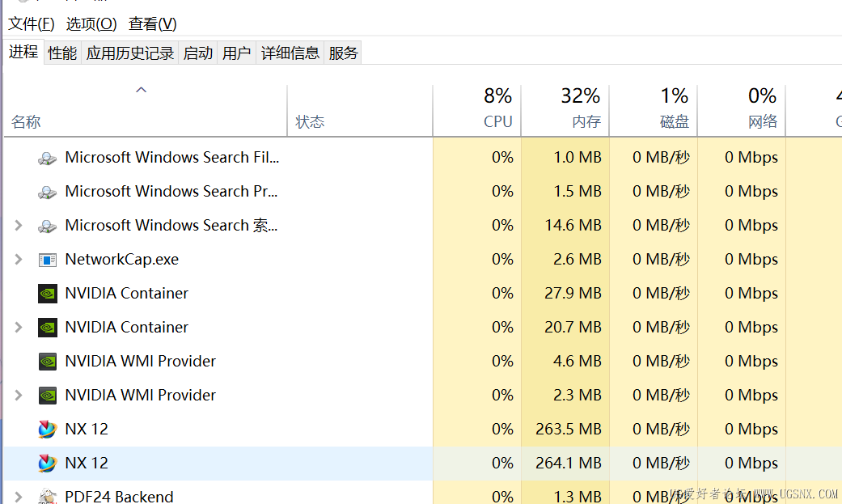
Task: Click the 0 MB/秒 disk cell for NetworkCap.exe
Action: coord(653,260)
